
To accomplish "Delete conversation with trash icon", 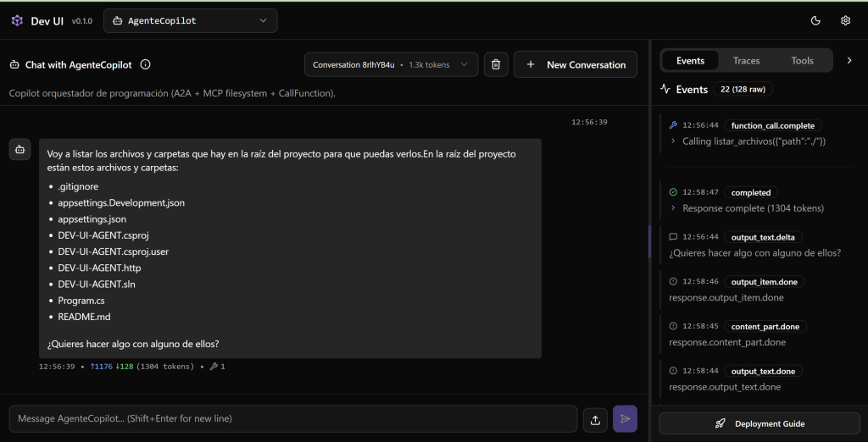I will 496,64.
